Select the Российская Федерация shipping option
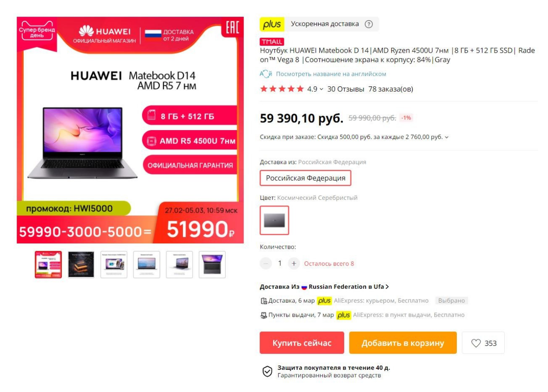Viewport: 548px width, 392px height. click(306, 178)
